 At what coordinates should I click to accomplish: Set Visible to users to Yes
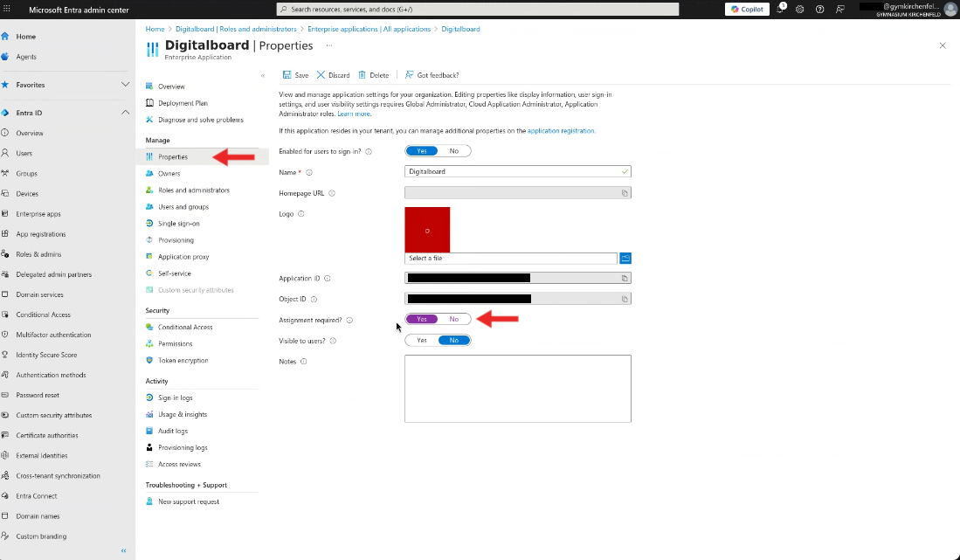pos(419,340)
